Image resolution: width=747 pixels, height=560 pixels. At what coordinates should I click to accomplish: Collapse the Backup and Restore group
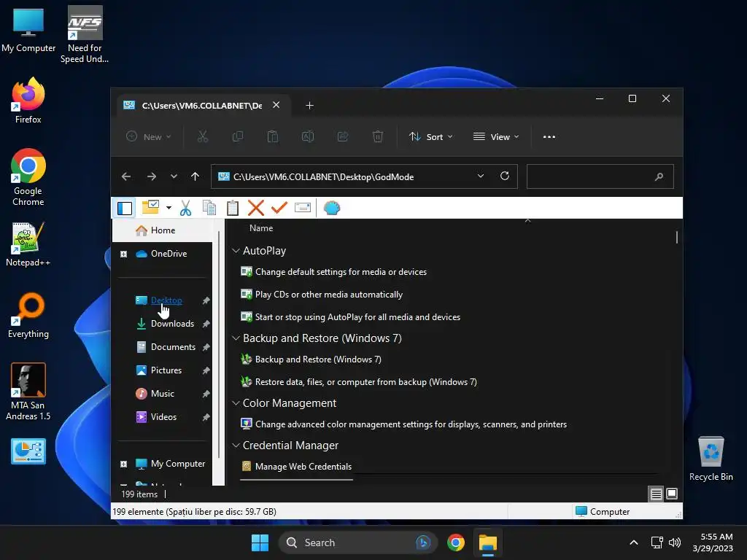point(236,338)
